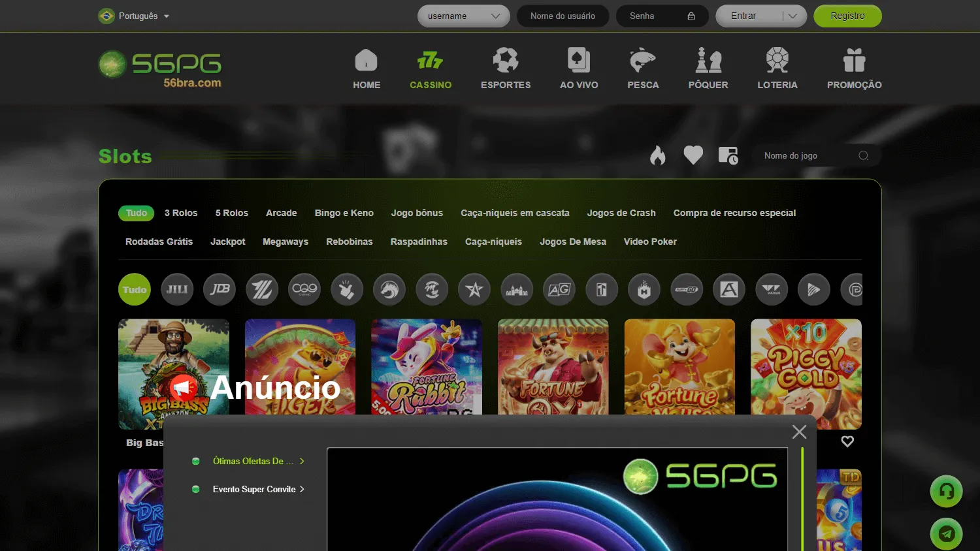Go to ESPORTES navigation tab

506,69
